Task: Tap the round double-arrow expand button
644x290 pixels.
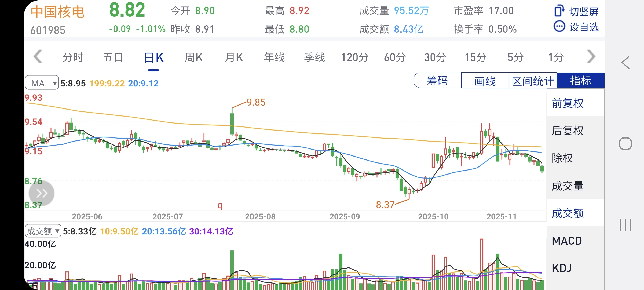Action: coord(42,193)
